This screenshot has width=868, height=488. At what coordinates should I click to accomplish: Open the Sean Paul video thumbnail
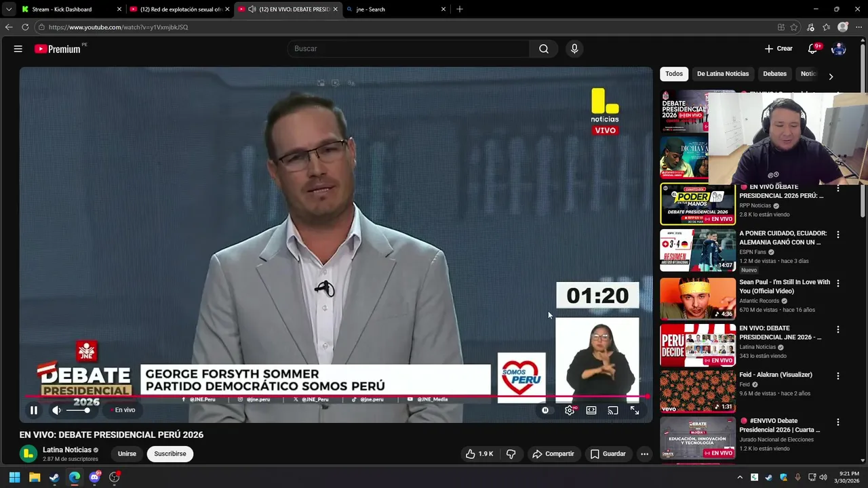click(698, 298)
